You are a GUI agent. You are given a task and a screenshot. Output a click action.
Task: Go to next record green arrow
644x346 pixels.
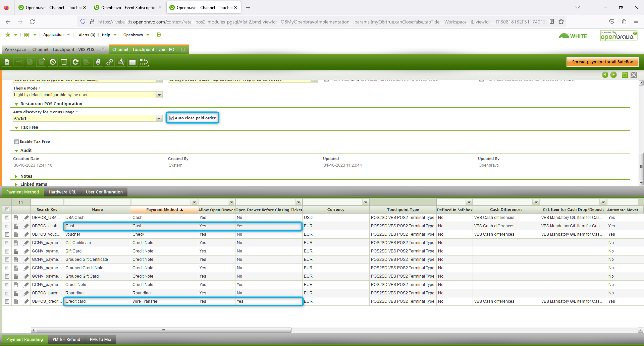(x=613, y=75)
